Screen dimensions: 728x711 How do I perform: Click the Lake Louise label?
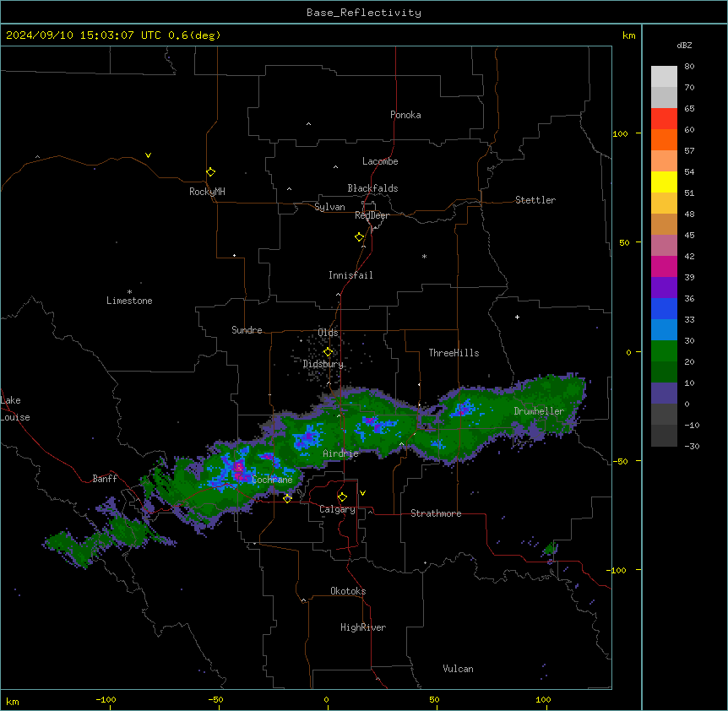pos(15,409)
